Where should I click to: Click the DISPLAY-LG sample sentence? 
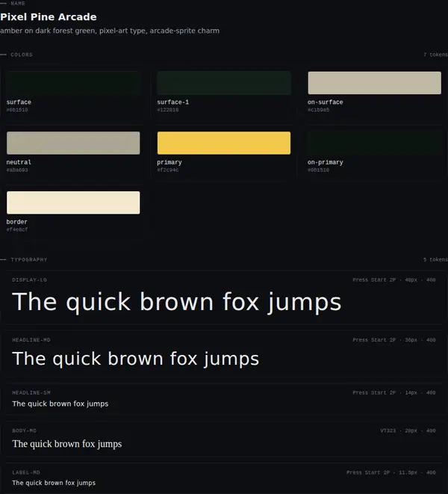coord(177,302)
